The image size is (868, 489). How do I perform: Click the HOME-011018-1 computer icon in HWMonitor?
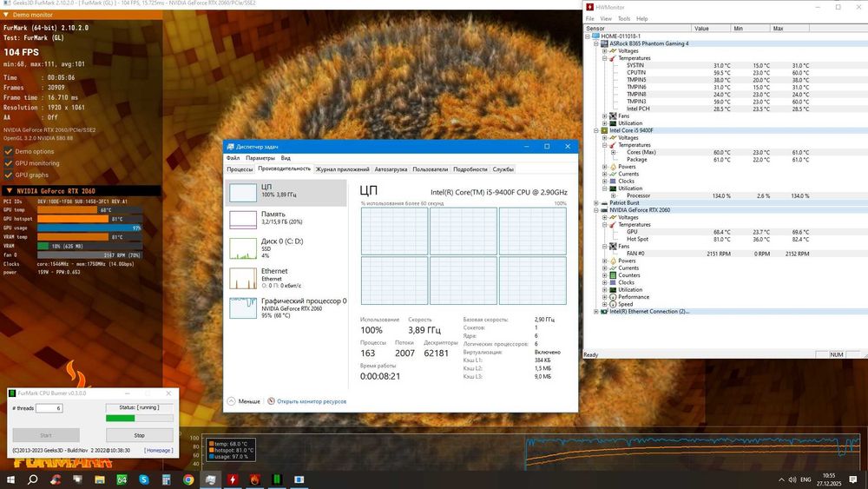(595, 36)
